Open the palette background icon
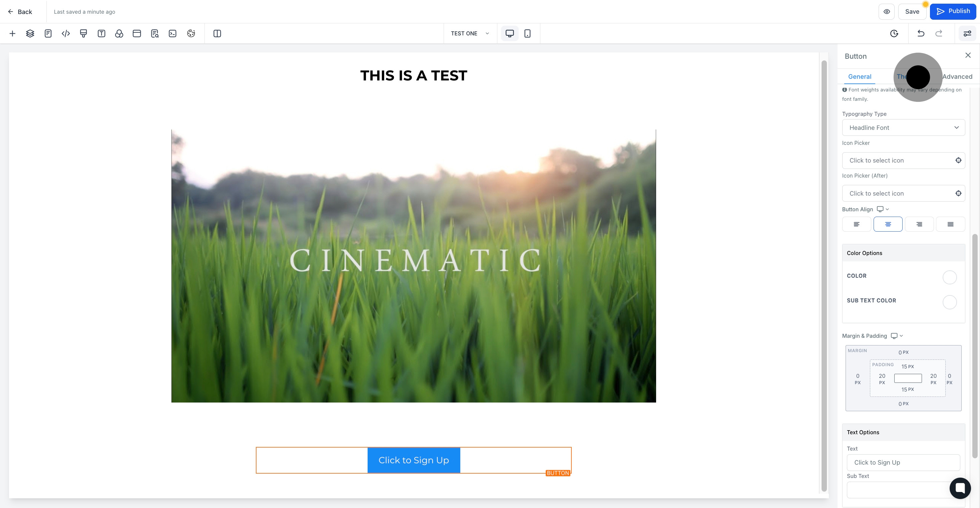Viewport: 980px width, 508px height. coord(191,33)
